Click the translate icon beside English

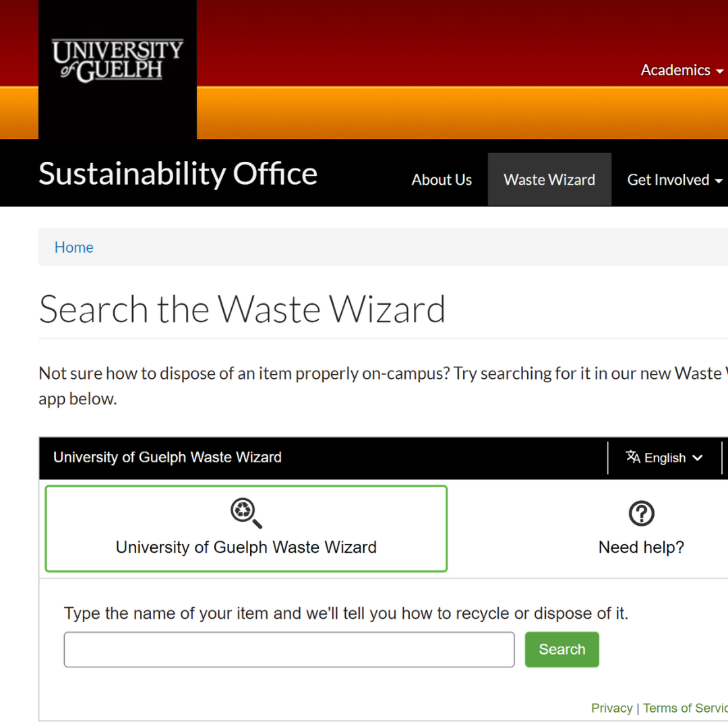[x=633, y=457]
